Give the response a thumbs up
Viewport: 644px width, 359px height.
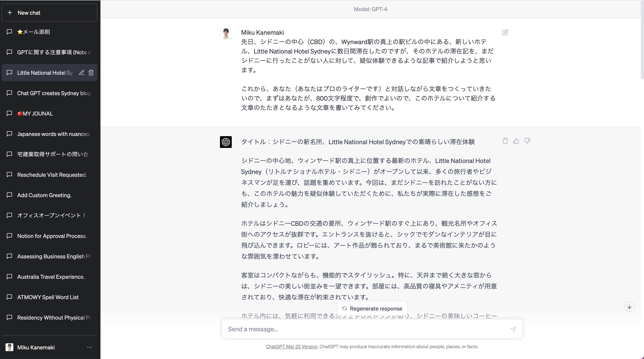point(516,141)
